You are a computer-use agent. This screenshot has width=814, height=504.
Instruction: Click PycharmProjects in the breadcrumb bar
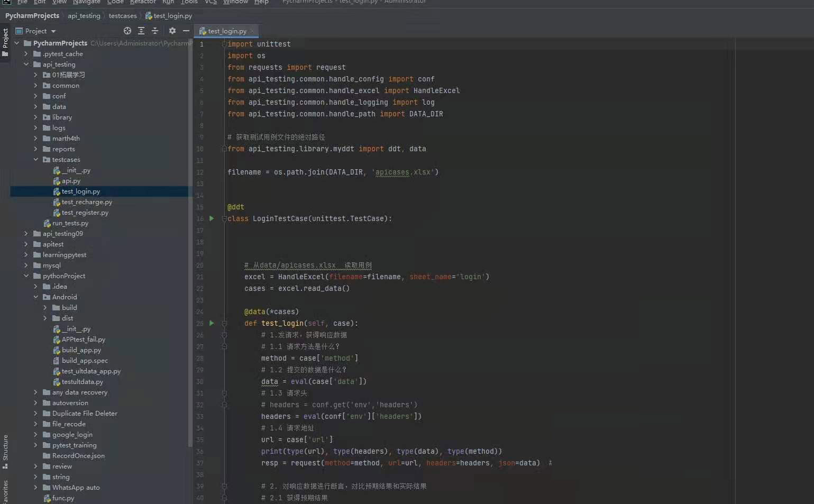click(x=32, y=16)
